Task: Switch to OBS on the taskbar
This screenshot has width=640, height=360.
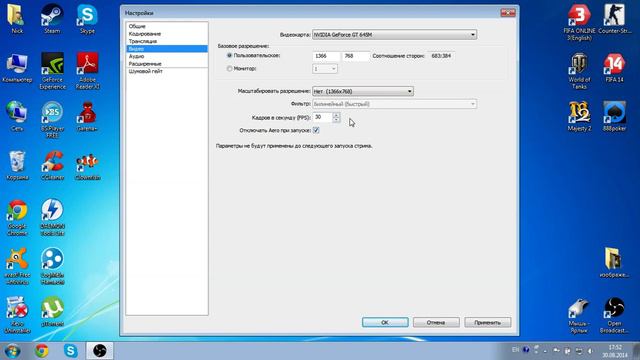Action: [99, 351]
